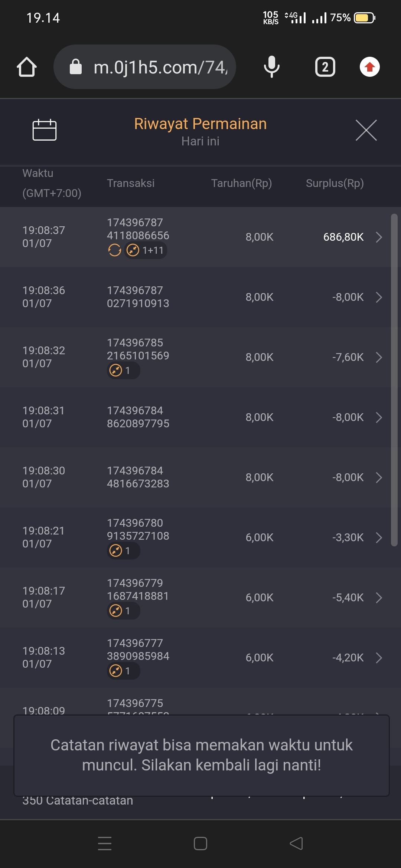Expand the -7,60K surplus row chevron

click(x=379, y=357)
